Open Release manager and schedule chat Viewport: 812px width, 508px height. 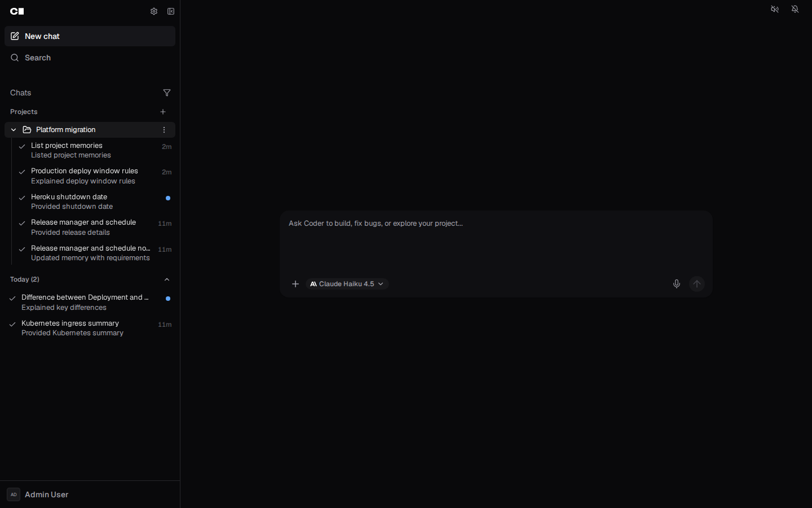pyautogui.click(x=94, y=227)
